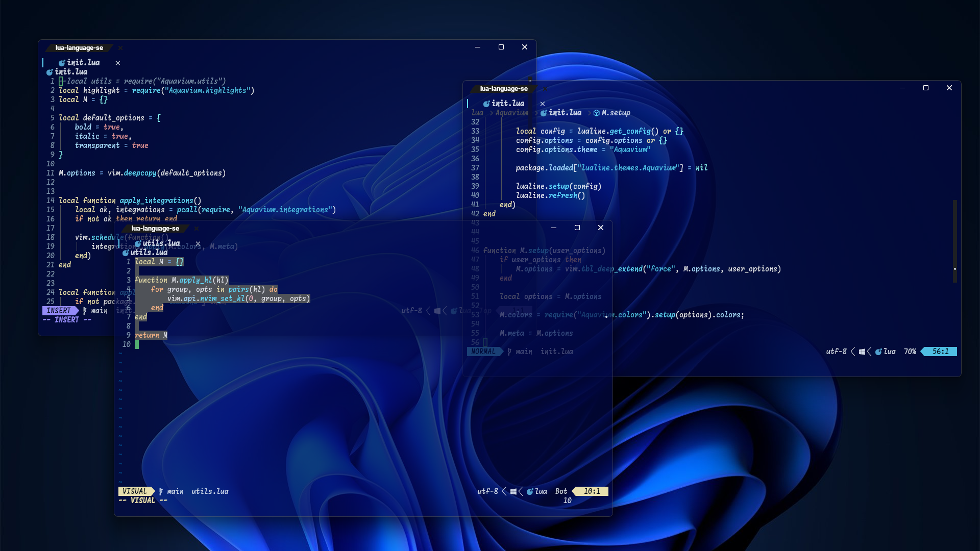The height and width of the screenshot is (551, 980).
Task: Click the Windows fileformat icon in the right window's statusline
Action: [862, 352]
